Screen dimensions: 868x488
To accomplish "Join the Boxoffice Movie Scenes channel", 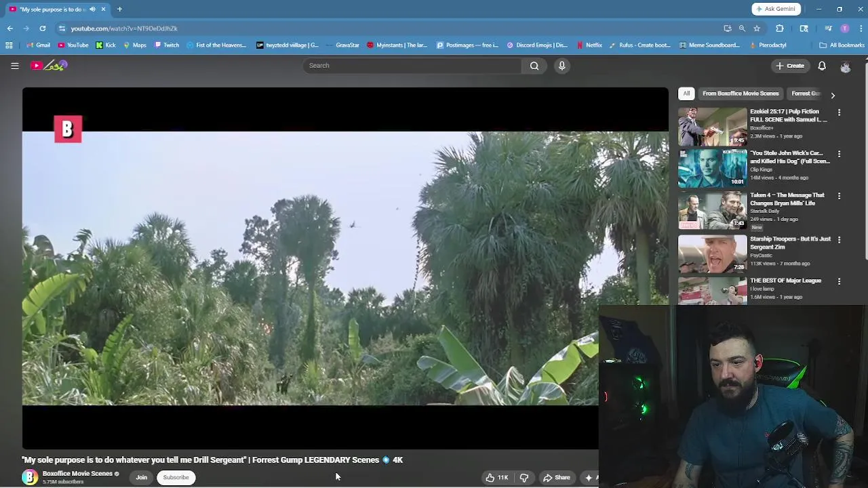I will coord(141,478).
